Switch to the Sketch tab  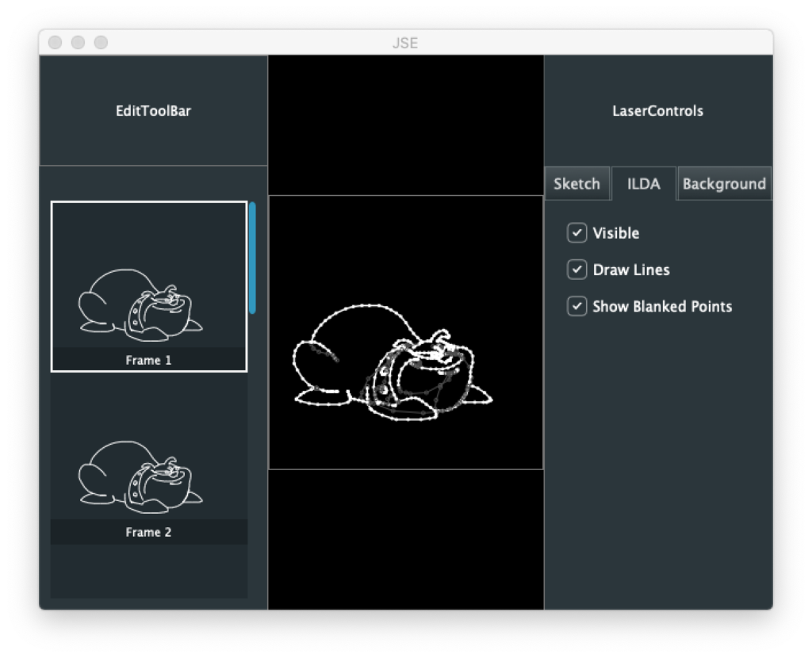576,184
